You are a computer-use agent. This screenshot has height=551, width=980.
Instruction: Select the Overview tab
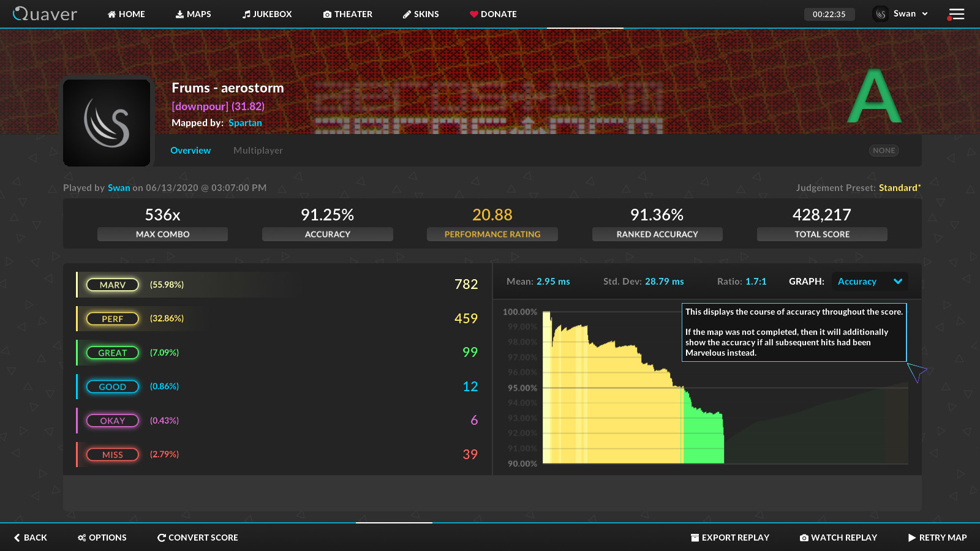coord(190,151)
